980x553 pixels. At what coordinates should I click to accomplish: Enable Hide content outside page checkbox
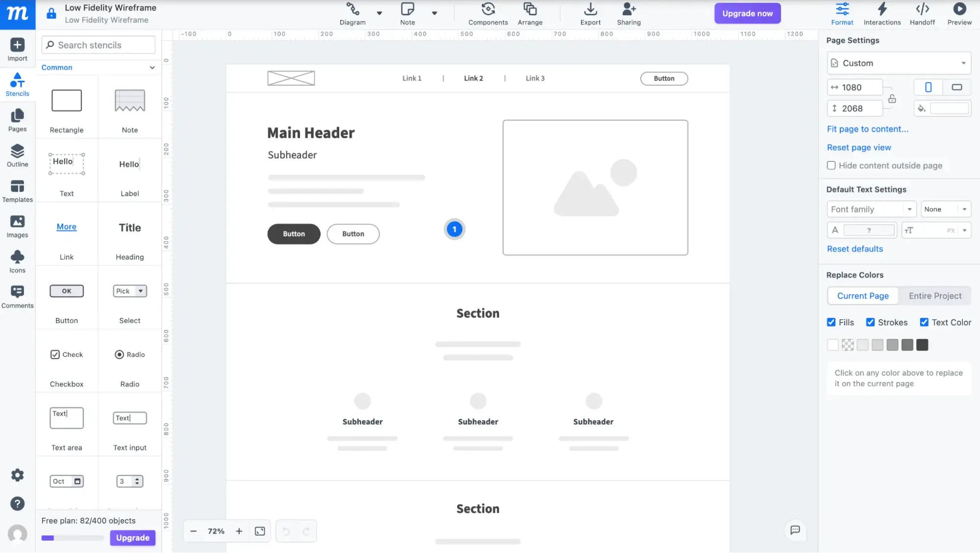tap(831, 165)
